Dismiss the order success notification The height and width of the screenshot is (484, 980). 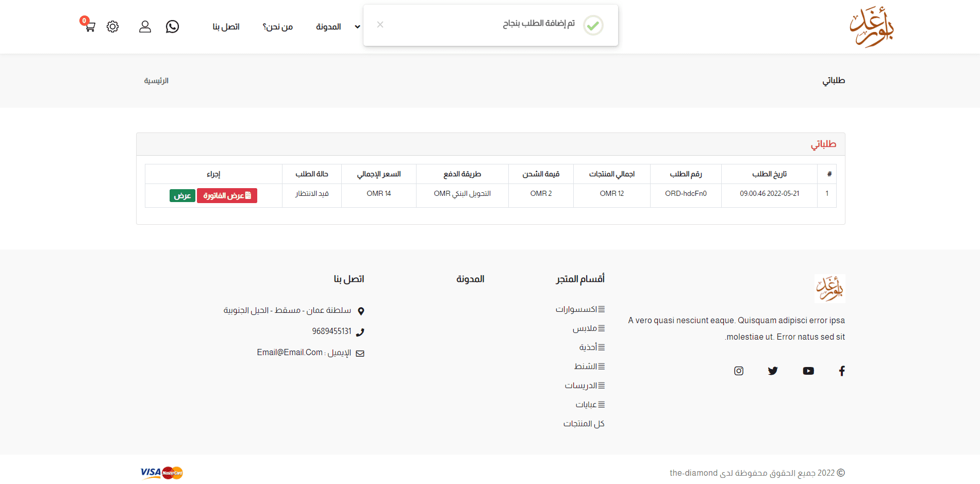pyautogui.click(x=380, y=25)
